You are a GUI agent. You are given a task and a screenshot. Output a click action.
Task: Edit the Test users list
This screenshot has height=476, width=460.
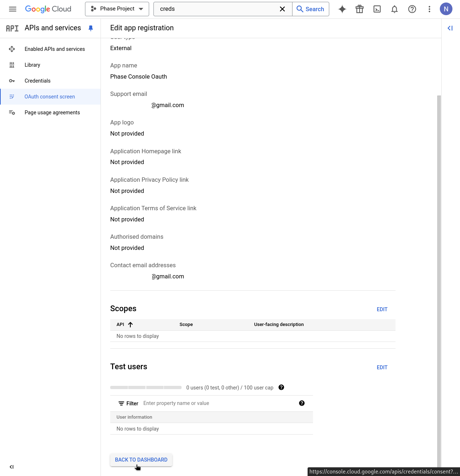(x=382, y=367)
